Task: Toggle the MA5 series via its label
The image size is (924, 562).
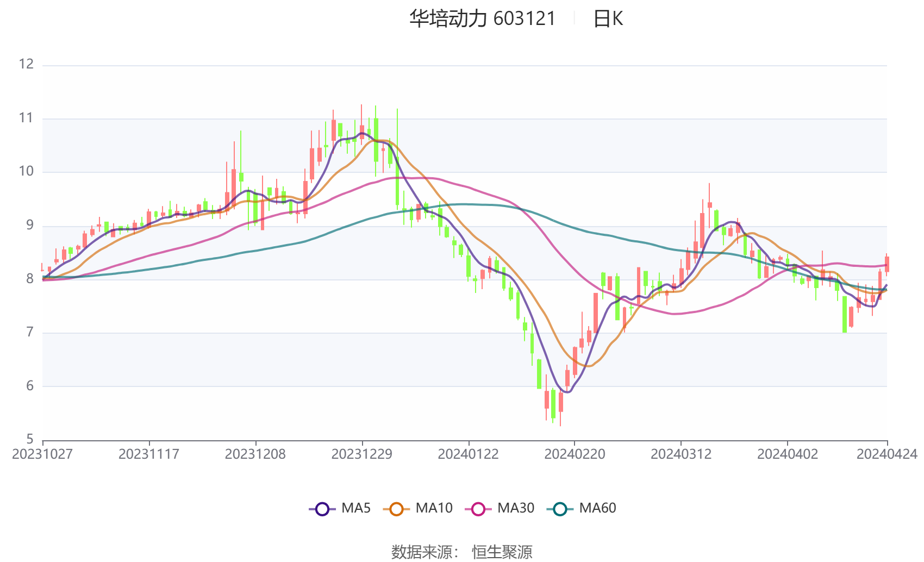Action: pyautogui.click(x=356, y=508)
